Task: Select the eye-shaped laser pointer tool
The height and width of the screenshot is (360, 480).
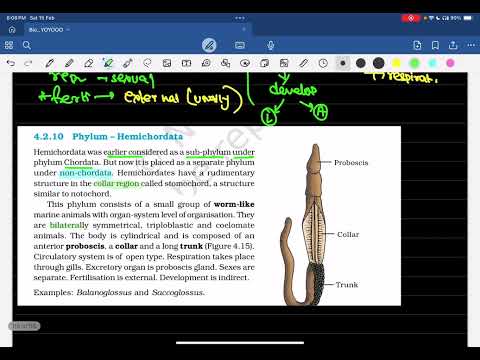Action: click(x=245, y=63)
